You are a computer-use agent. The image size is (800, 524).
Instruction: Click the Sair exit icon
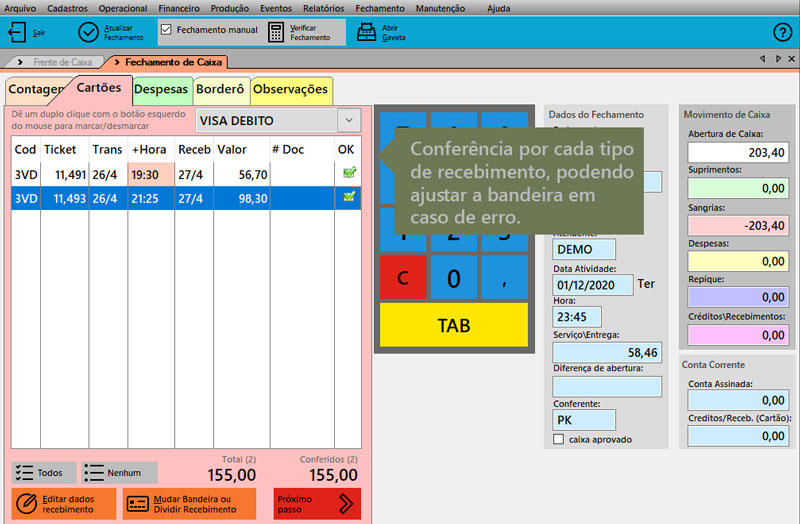point(17,32)
